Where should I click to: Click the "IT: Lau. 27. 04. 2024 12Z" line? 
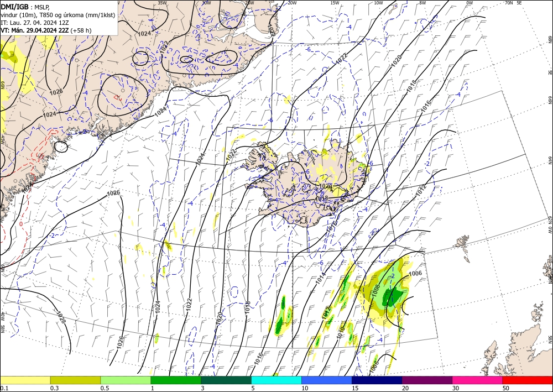pyautogui.click(x=35, y=22)
